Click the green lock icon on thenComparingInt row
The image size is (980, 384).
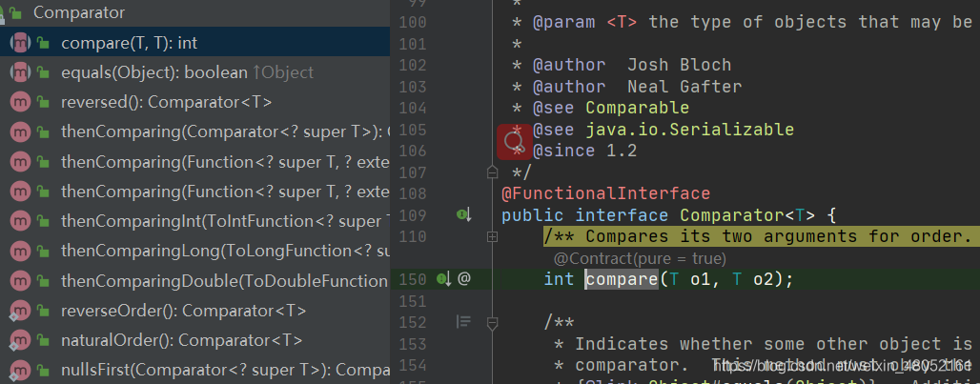(43, 222)
